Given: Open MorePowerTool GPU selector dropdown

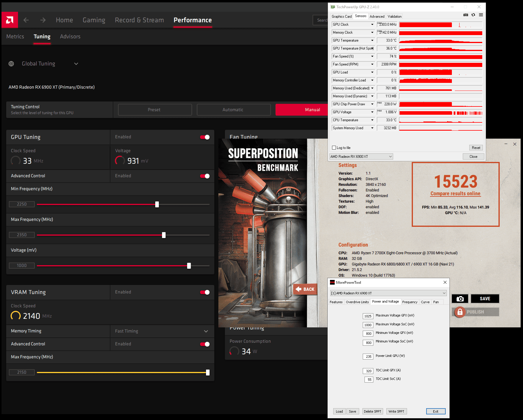Looking at the screenshot, I should 388,293.
